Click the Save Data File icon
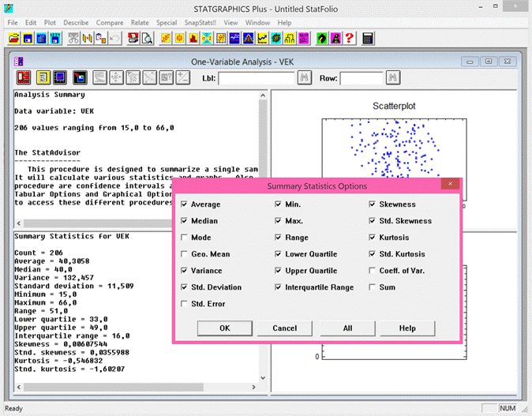The width and height of the screenshot is (532, 416). point(55,39)
